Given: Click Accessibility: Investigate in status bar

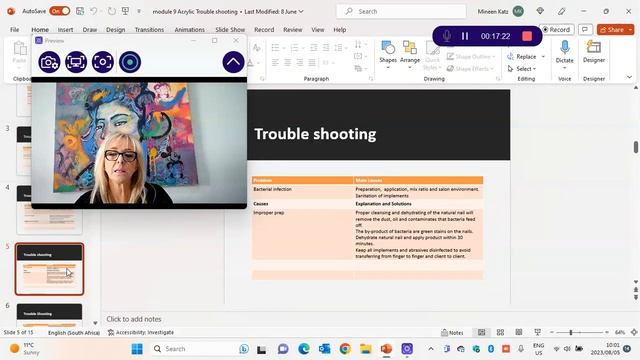Looking at the screenshot, I should (x=141, y=333).
